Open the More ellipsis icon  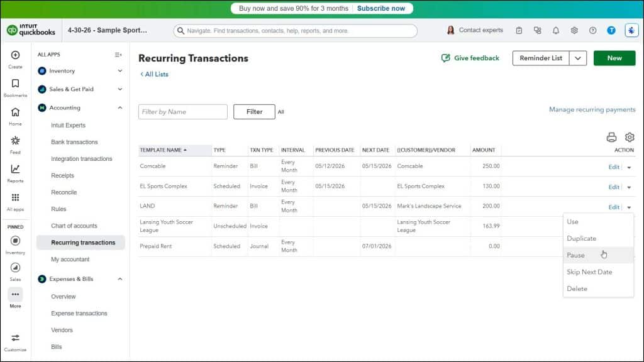[15, 294]
